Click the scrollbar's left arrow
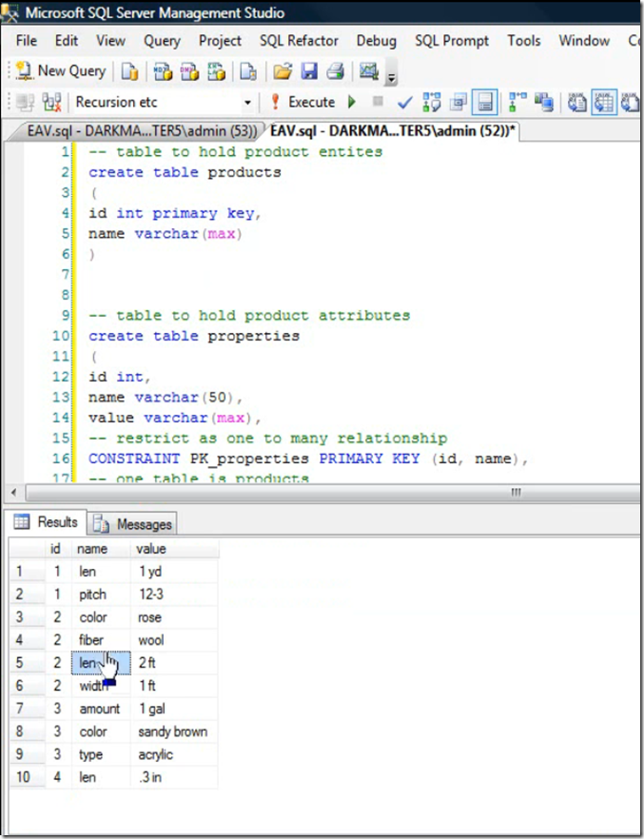 13,493
